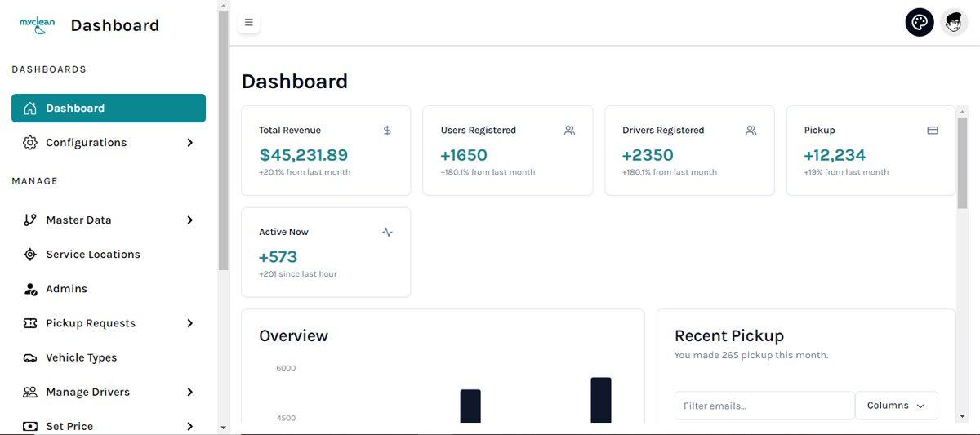Click the +1650 users value
Screen dimensions: 980x435
(x=464, y=155)
